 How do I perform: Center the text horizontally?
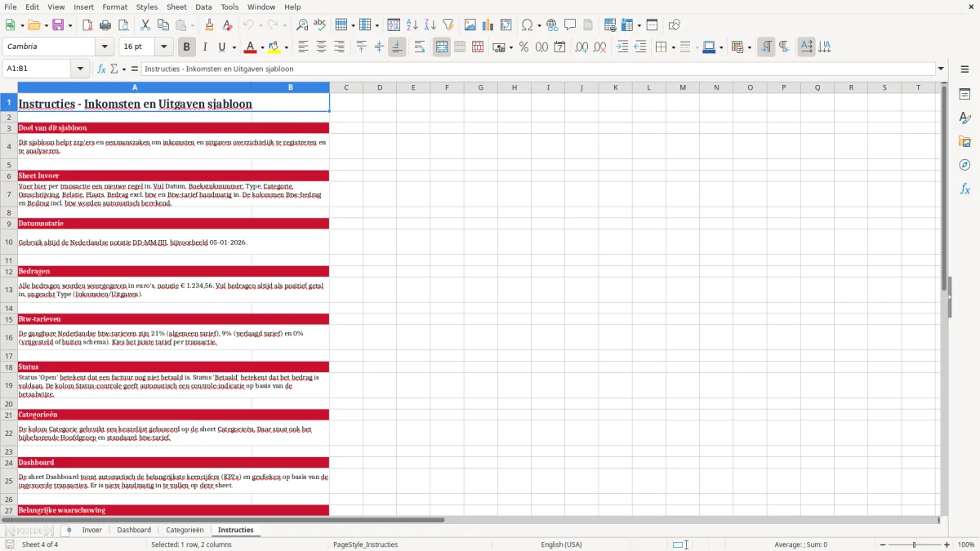coord(321,47)
